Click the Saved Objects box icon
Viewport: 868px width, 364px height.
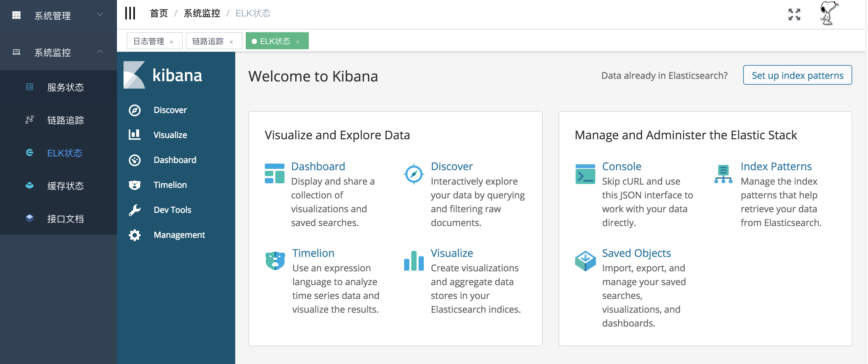click(x=585, y=261)
